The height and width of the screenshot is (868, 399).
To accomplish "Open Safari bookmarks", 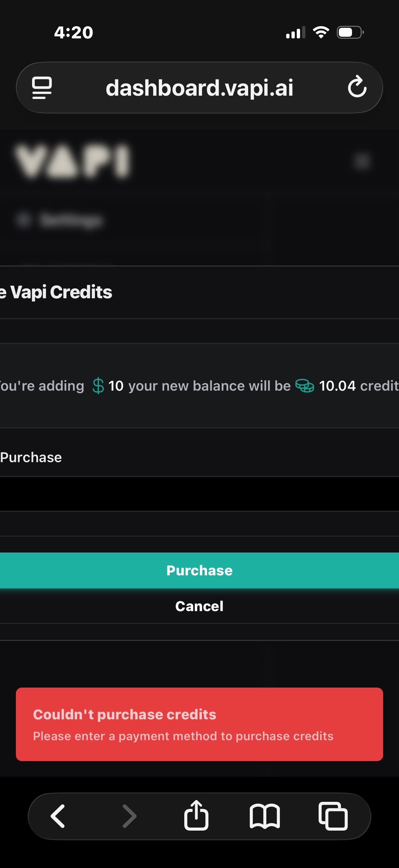I will [265, 816].
